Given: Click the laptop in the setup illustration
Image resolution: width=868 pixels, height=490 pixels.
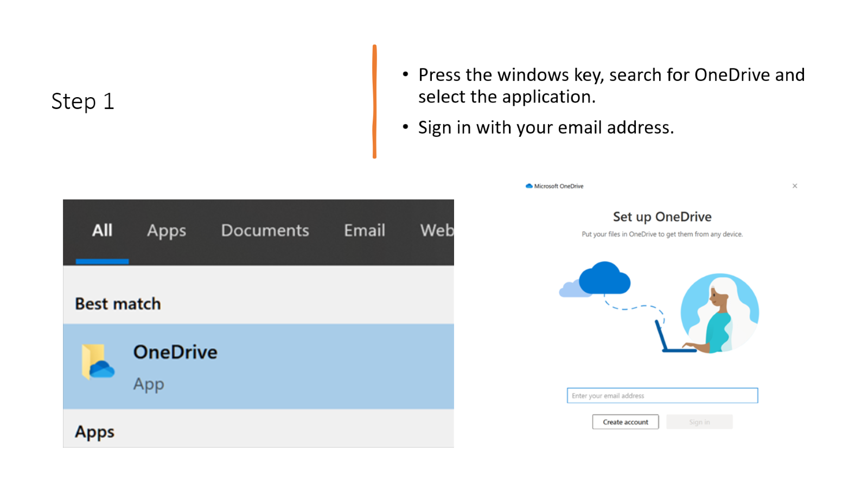Looking at the screenshot, I should [x=673, y=339].
